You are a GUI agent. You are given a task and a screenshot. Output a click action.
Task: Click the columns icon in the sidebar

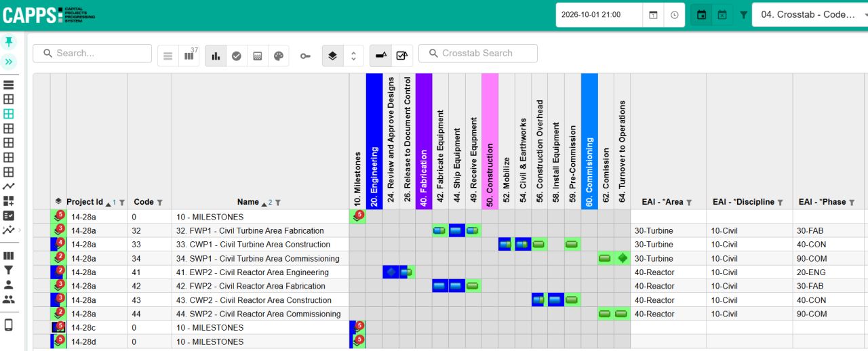coord(9,256)
